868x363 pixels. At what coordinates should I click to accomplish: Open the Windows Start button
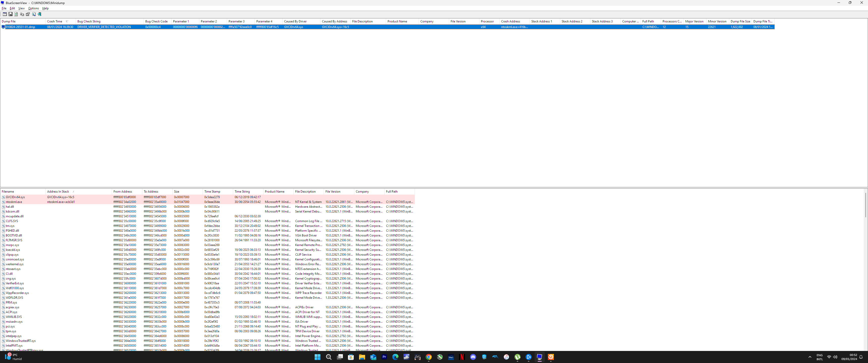pyautogui.click(x=317, y=357)
